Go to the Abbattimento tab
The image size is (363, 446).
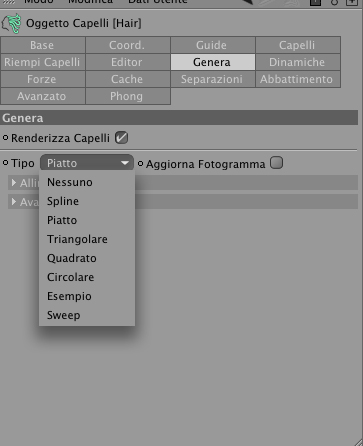click(297, 79)
